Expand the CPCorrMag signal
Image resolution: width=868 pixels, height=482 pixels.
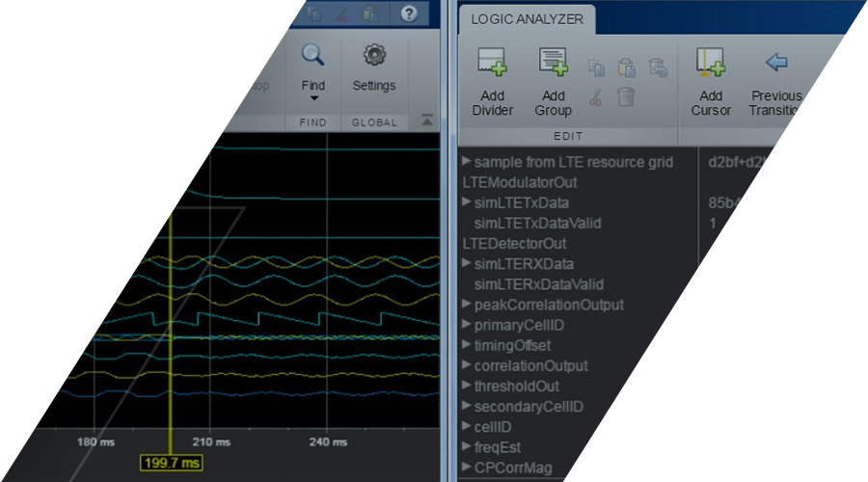(467, 467)
